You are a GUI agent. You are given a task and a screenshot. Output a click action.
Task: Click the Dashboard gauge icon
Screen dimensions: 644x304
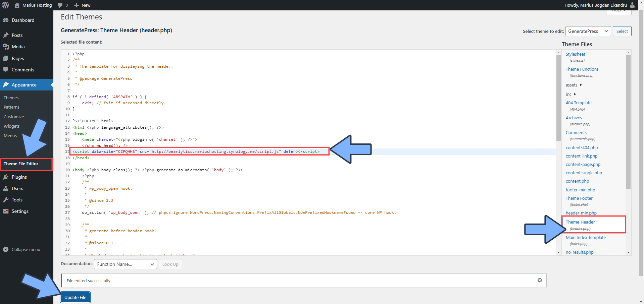point(6,20)
